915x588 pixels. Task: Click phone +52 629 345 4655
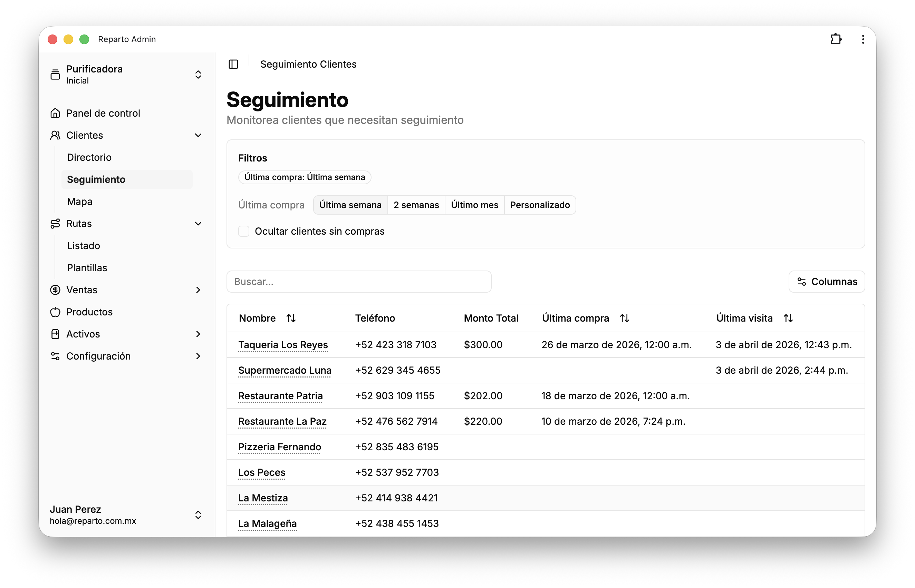tap(398, 370)
